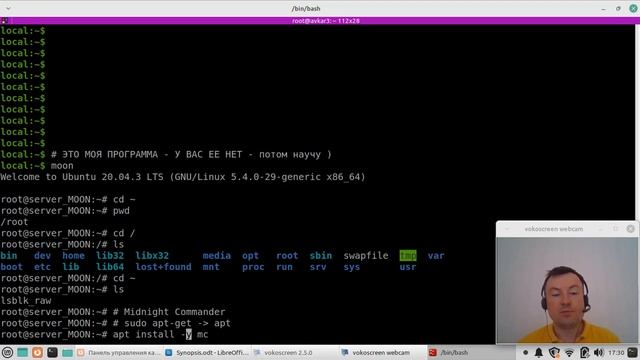Switch to vokoscreen webcam taskbar entry
Screen dimensions: 640x360
coord(382,352)
